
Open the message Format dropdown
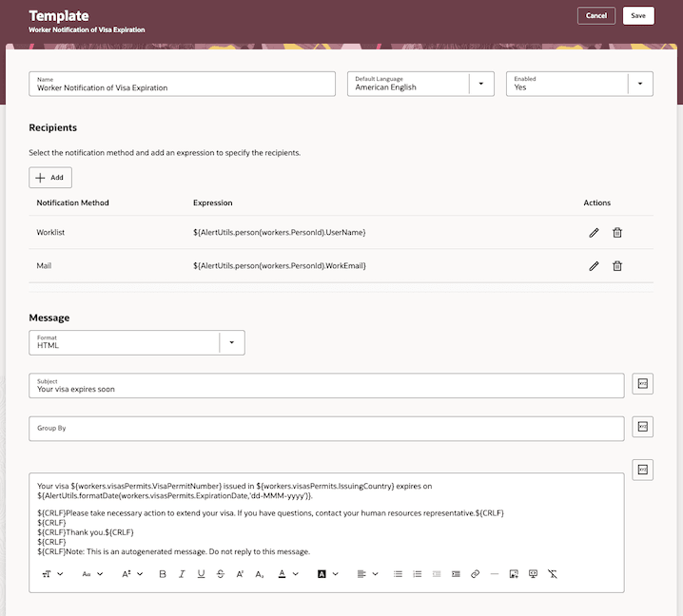pyautogui.click(x=232, y=342)
